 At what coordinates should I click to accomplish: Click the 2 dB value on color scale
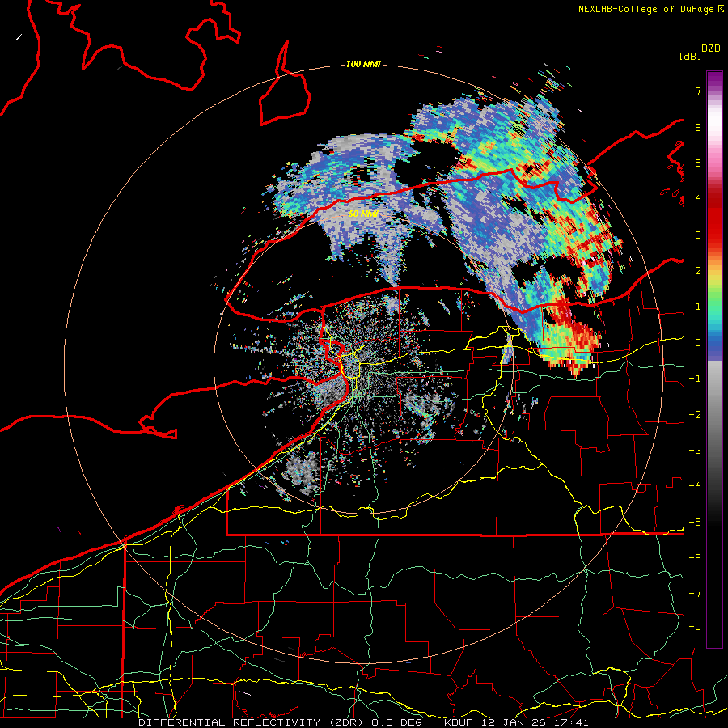698,271
